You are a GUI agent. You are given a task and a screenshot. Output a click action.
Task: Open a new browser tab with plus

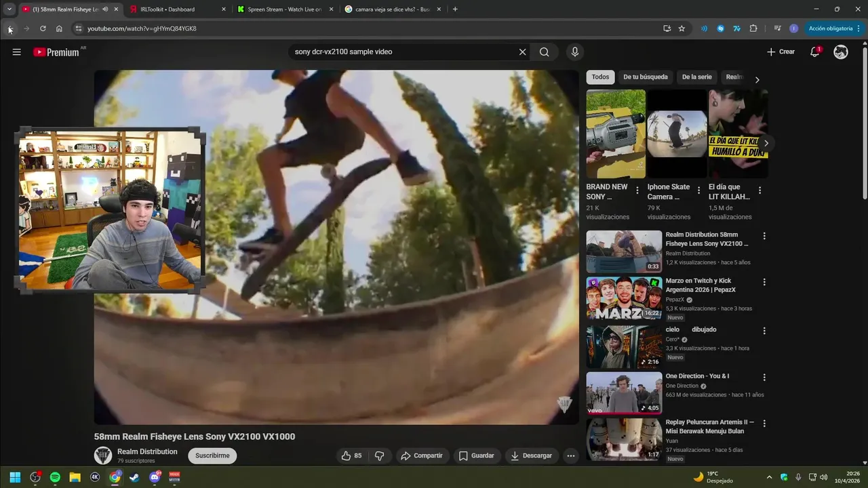[455, 9]
